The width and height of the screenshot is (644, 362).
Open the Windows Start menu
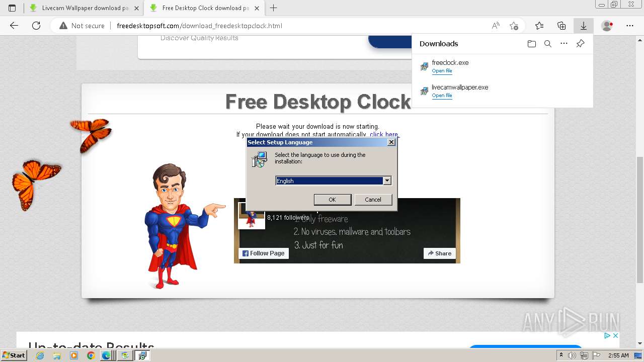coord(14,355)
